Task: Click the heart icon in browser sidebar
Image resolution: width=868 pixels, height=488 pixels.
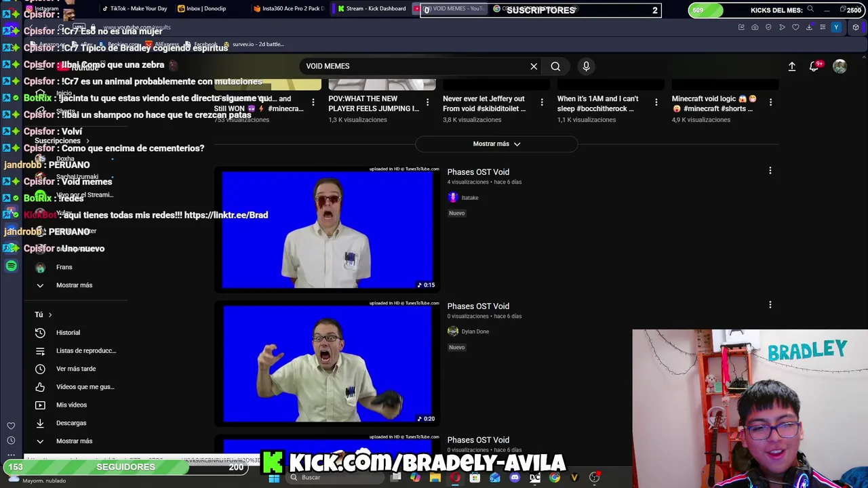Action: [x=11, y=426]
